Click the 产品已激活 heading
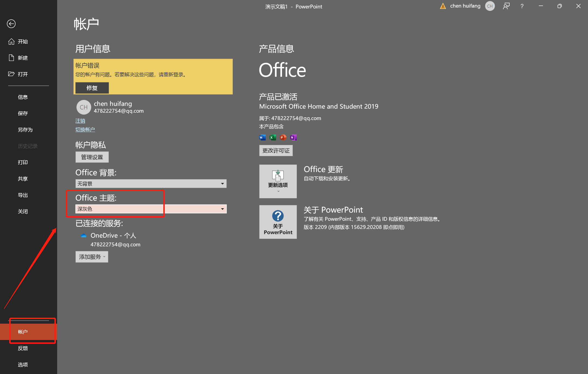 tap(278, 97)
